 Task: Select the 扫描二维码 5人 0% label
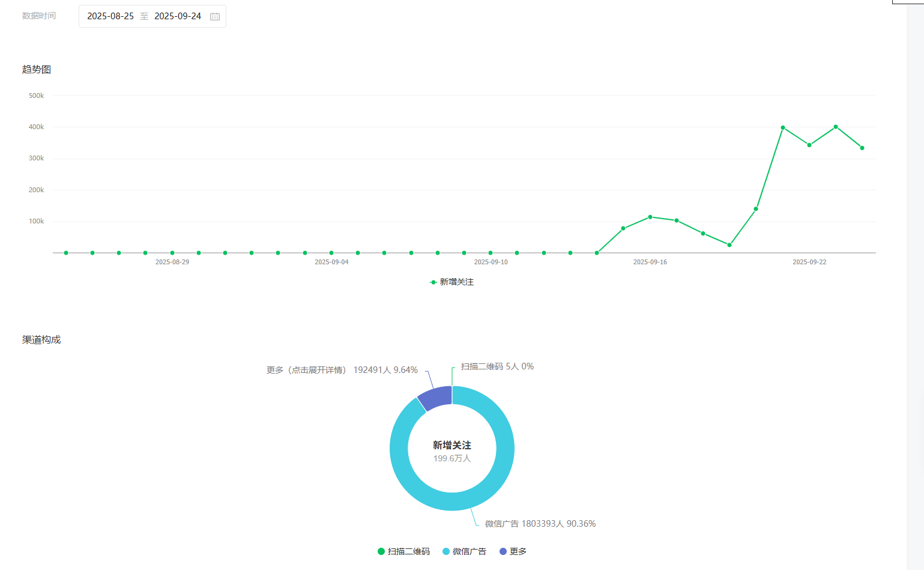pyautogui.click(x=497, y=366)
